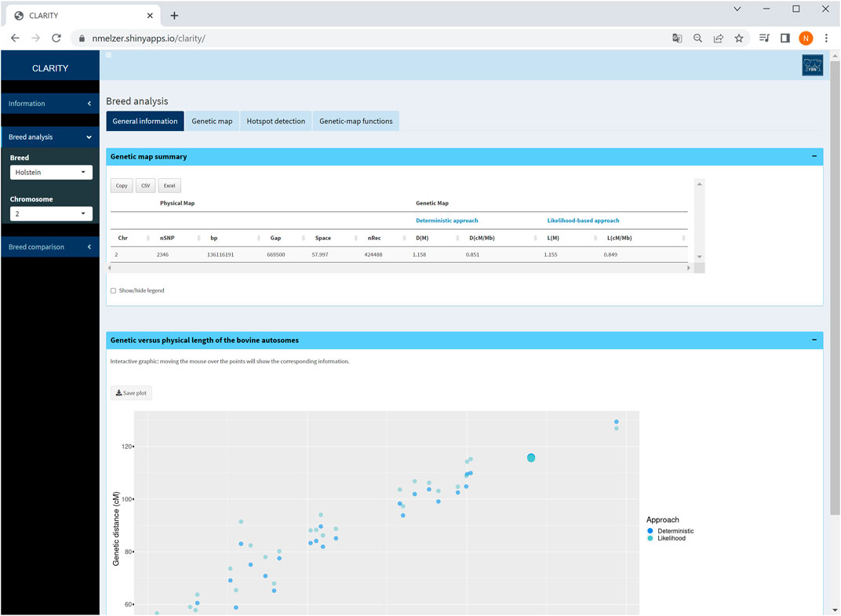Click the zoom magnifier icon in the address bar
Screen dimensions: 841x616
[697, 38]
